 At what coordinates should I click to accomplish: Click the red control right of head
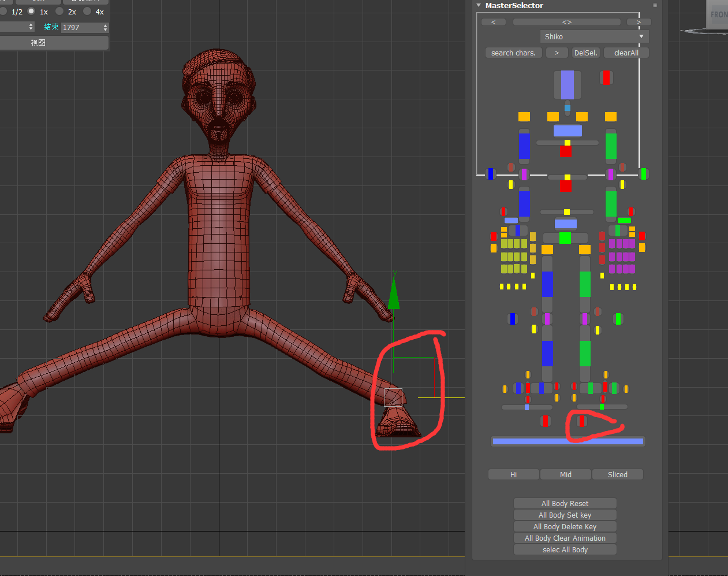coord(606,77)
